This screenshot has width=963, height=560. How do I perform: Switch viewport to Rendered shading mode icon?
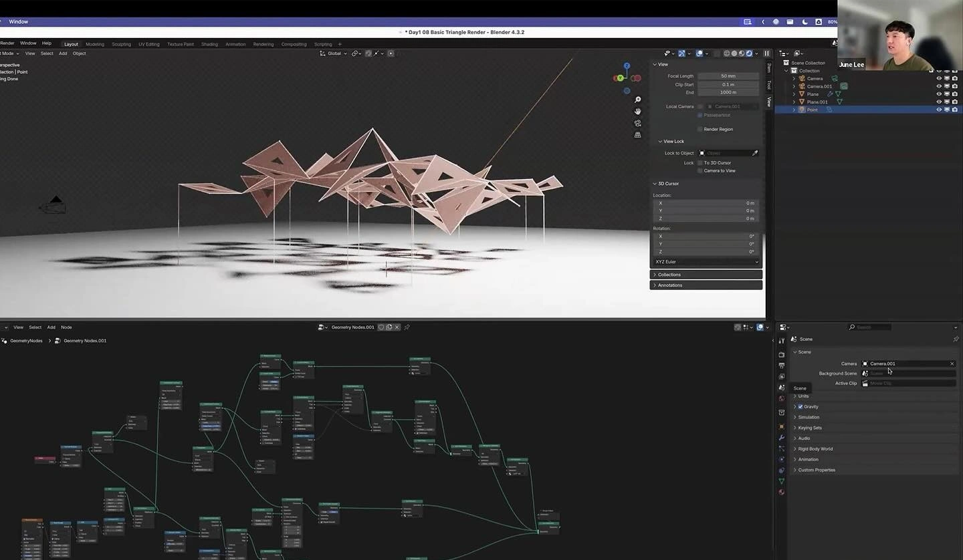pos(750,53)
